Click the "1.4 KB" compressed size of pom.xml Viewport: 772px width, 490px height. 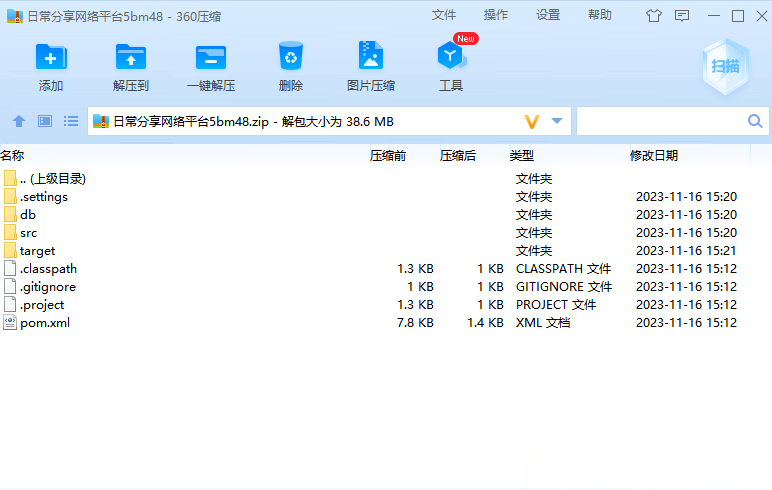pos(485,323)
